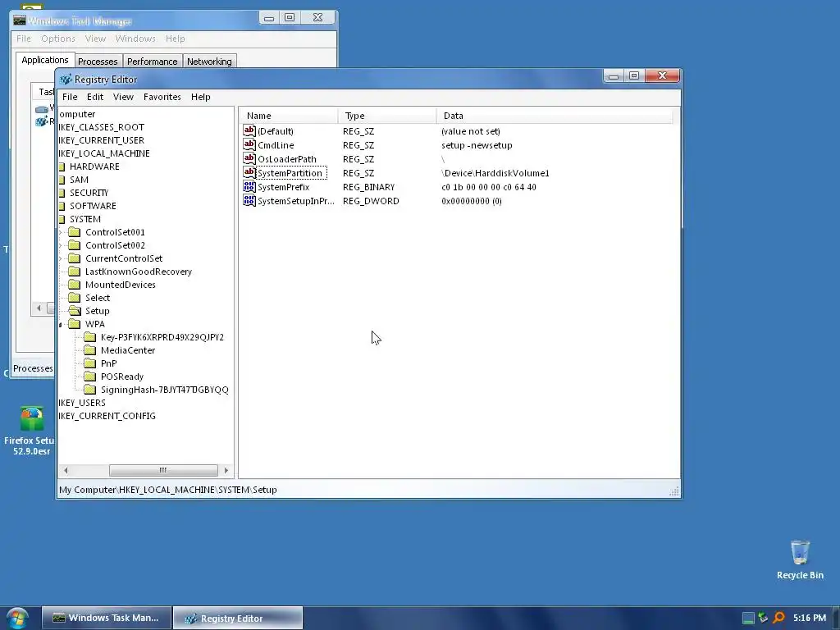Screen dimensions: 840x630
Task: Click the CurrentControlSet folder icon
Action: [x=75, y=258]
